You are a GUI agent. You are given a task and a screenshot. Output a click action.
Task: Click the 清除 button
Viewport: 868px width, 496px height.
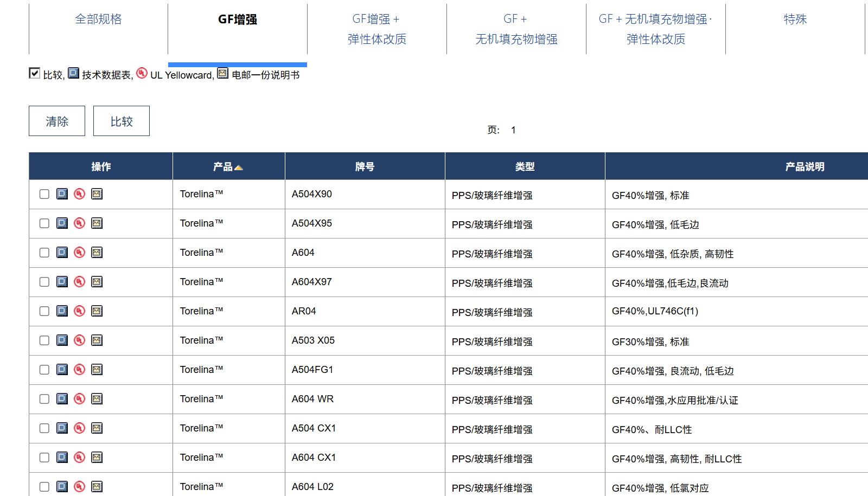[57, 121]
